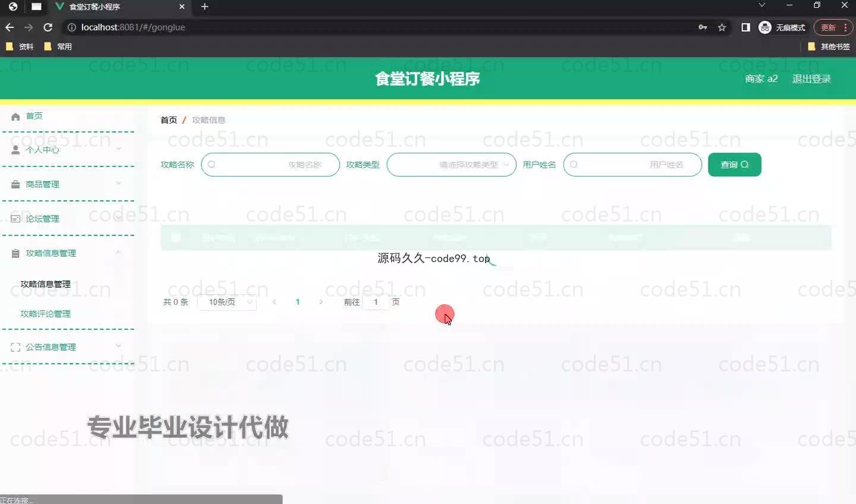
Task: Expand 个人中心 sidebar menu
Action: point(68,149)
